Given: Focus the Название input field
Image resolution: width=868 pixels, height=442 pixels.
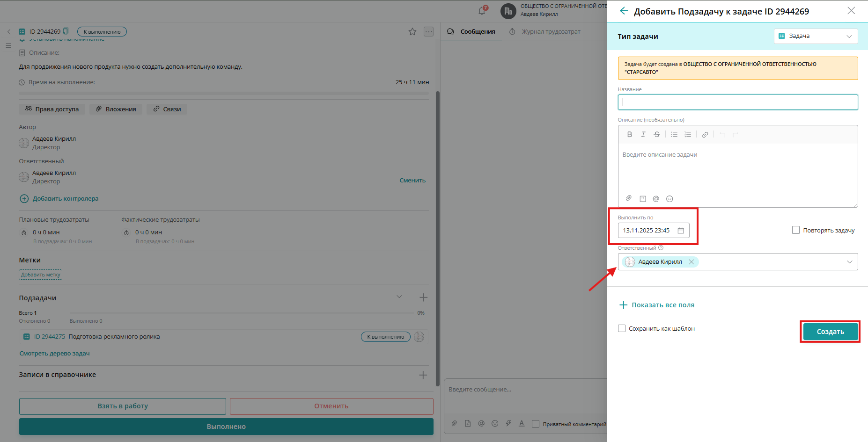Looking at the screenshot, I should pyautogui.click(x=738, y=102).
